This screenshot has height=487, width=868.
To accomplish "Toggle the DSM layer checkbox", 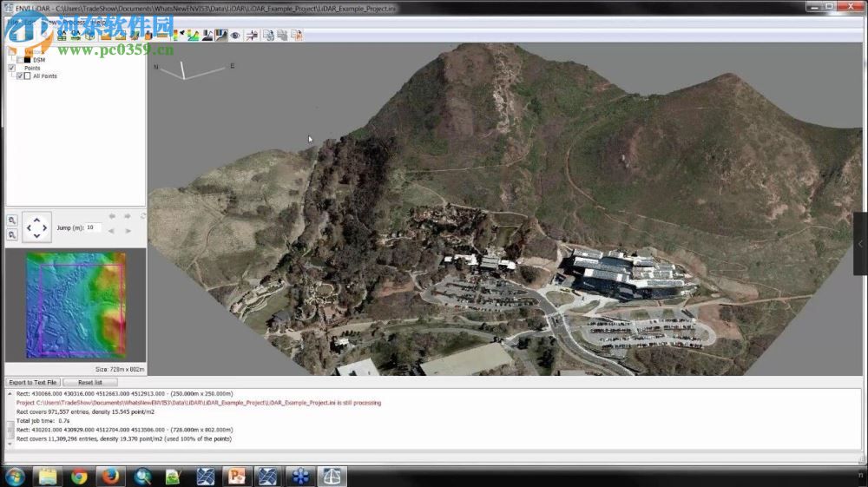I will point(20,60).
